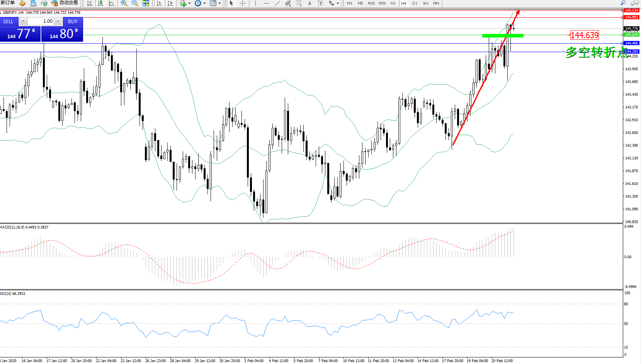Toggle the 自动交易 auto trading button

coord(65,3)
